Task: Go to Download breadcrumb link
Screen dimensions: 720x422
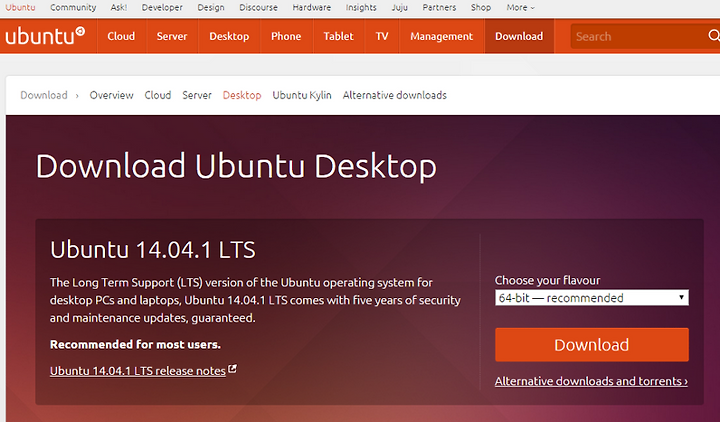Action: (x=44, y=95)
